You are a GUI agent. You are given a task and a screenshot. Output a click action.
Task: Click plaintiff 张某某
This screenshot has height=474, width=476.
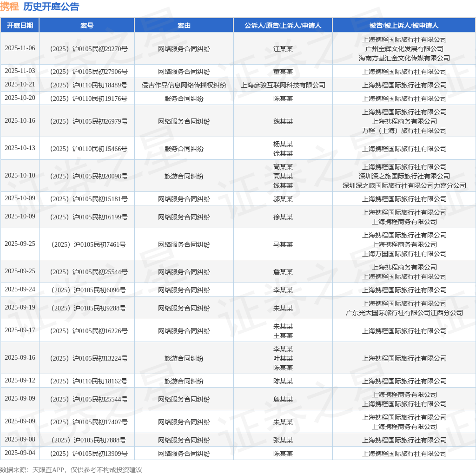tap(283, 441)
